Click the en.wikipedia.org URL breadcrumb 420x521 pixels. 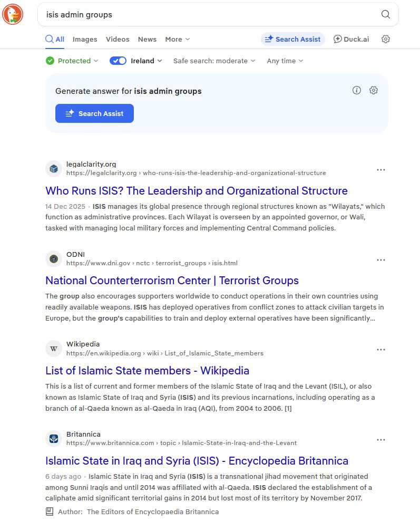click(164, 353)
